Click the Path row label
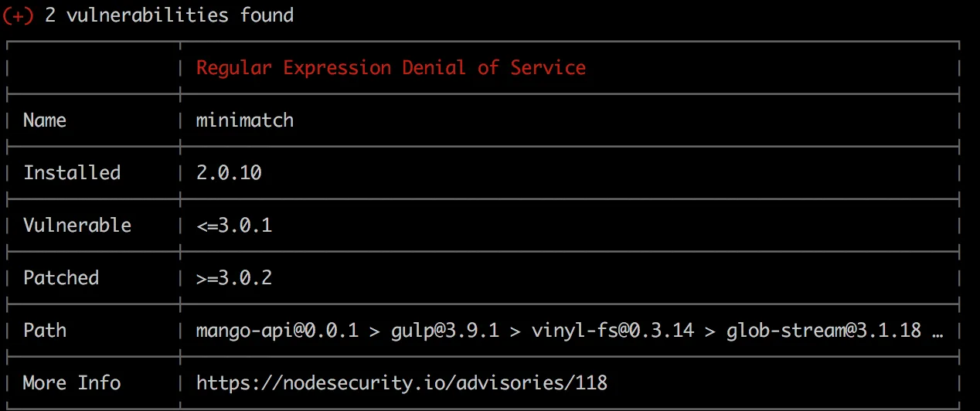The image size is (980, 411). (45, 331)
